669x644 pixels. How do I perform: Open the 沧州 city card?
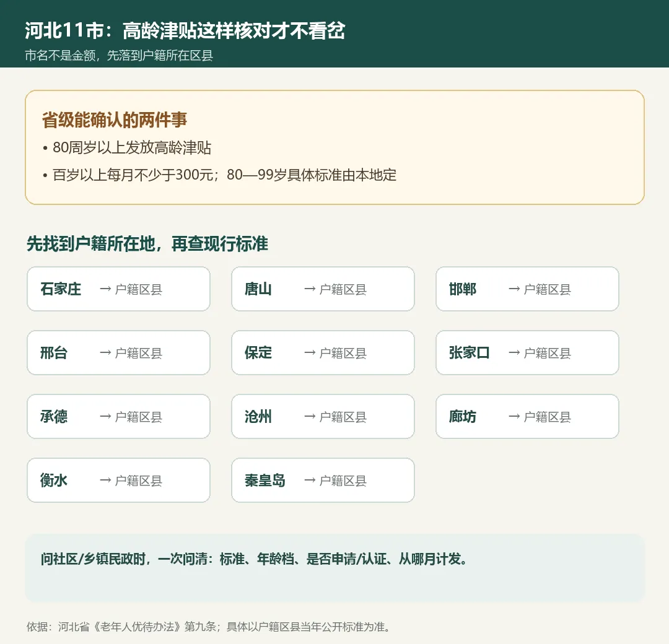coord(323,416)
